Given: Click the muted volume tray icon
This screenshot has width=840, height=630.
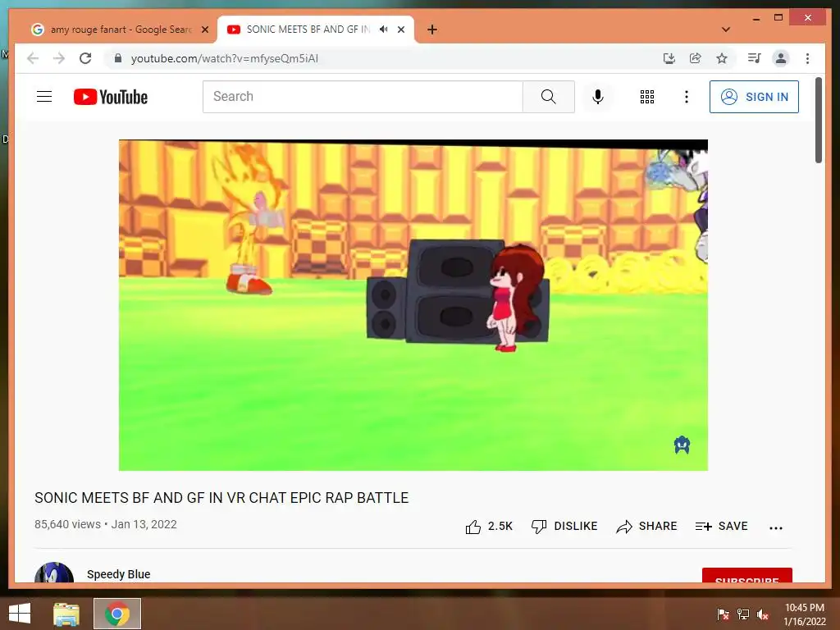Looking at the screenshot, I should pyautogui.click(x=763, y=614).
